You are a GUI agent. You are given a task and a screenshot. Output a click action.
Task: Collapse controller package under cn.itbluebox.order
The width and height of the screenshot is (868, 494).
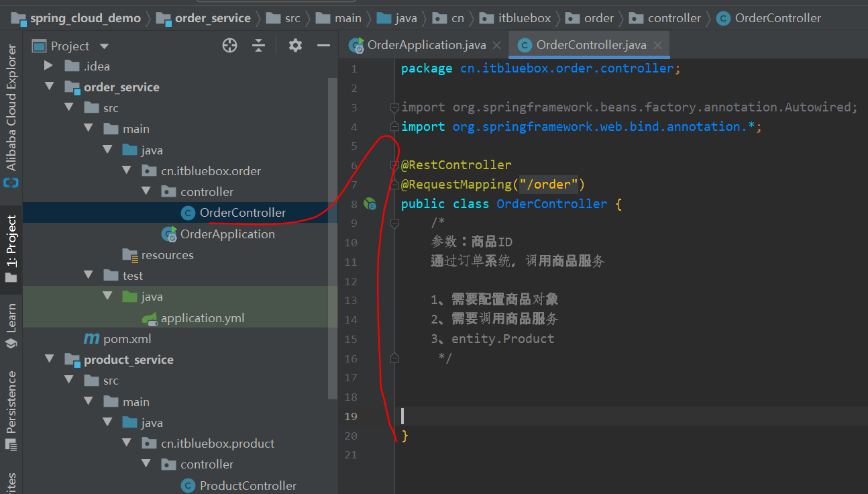[x=146, y=191]
